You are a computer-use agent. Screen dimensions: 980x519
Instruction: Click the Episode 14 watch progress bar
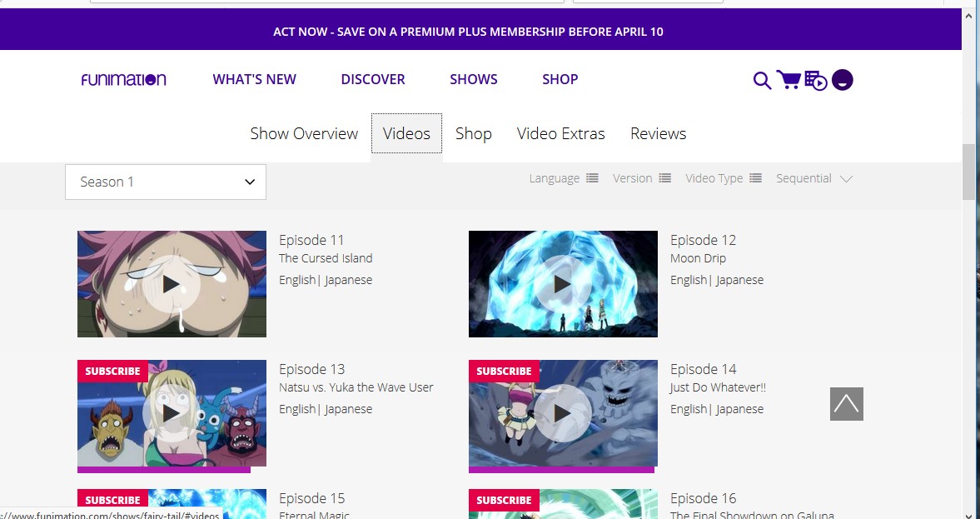tap(561, 470)
